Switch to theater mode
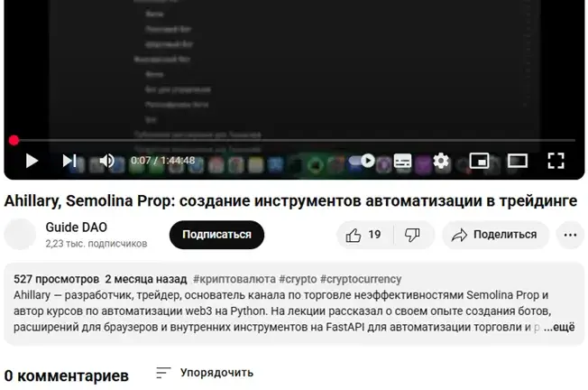Screen dimensions: 588x390 point(518,161)
